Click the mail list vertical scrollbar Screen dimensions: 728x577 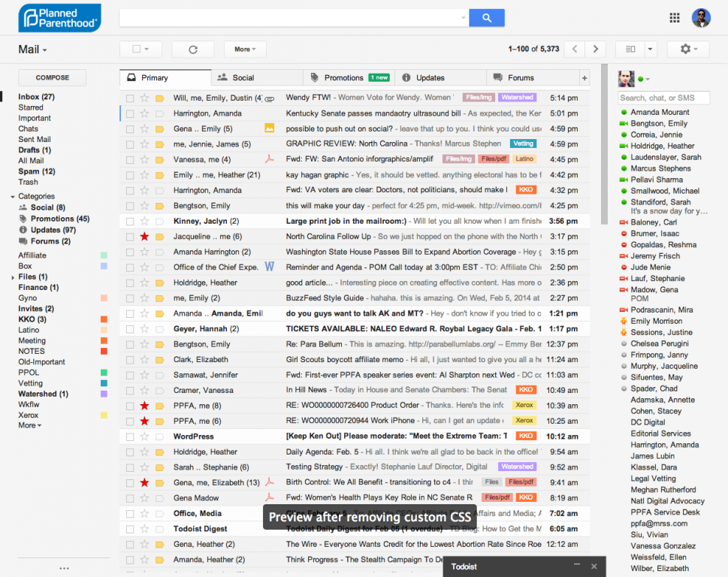point(604,144)
